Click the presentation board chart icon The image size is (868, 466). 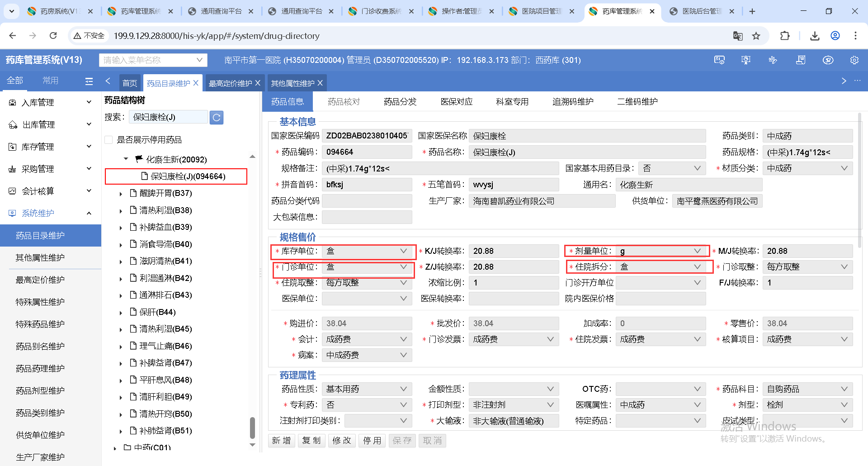point(746,60)
